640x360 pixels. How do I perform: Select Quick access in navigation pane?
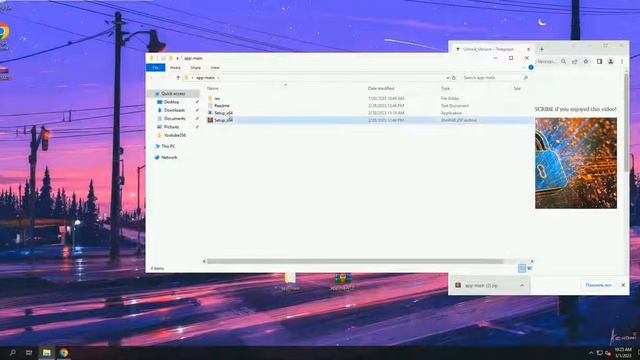coord(173,93)
